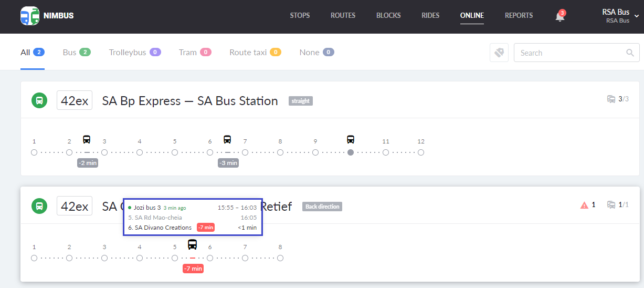Open the RSA Bus account dropdown
The height and width of the screenshot is (288, 644).
point(620,16)
